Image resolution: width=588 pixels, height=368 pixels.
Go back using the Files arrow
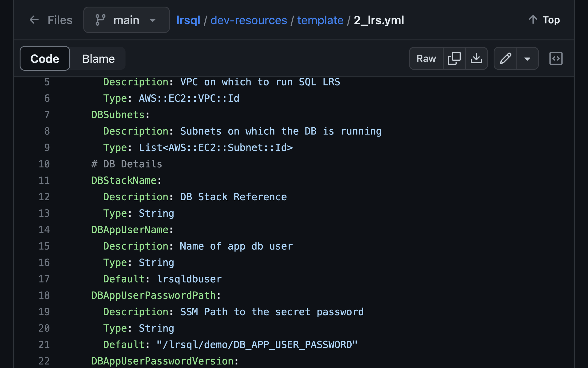(x=34, y=20)
